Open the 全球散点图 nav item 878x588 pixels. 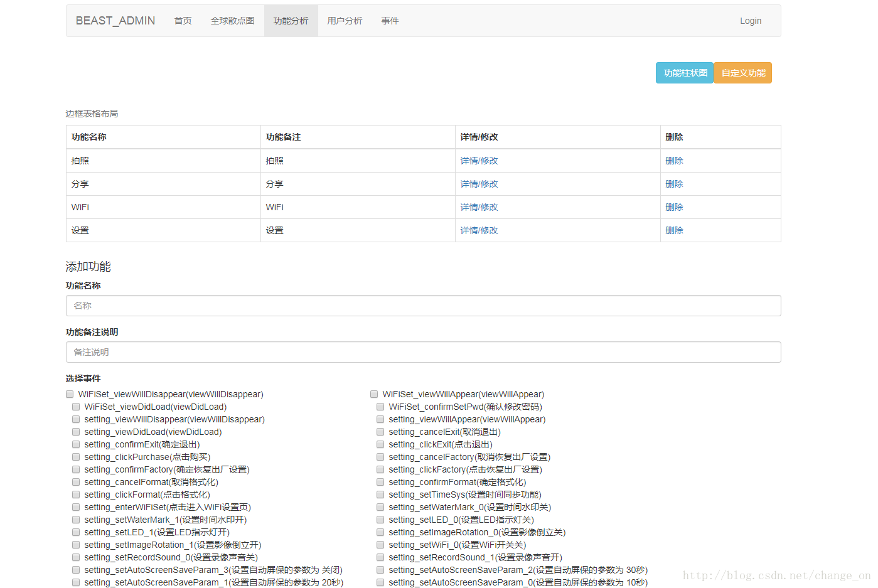coord(233,21)
